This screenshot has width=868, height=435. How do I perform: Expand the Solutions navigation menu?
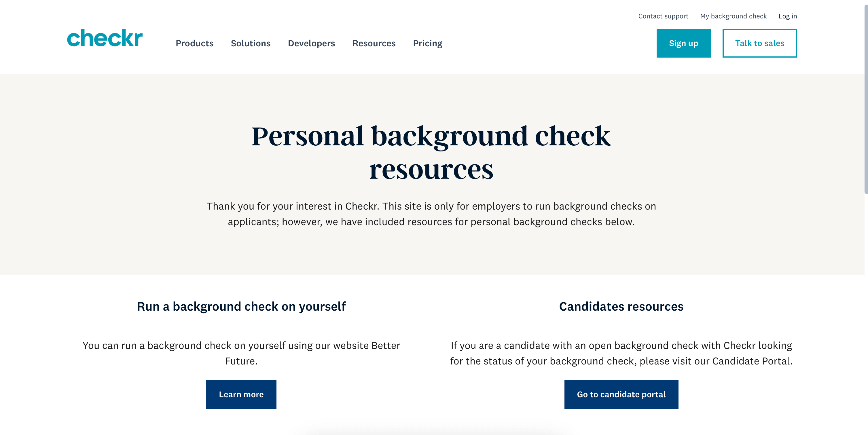tap(250, 43)
